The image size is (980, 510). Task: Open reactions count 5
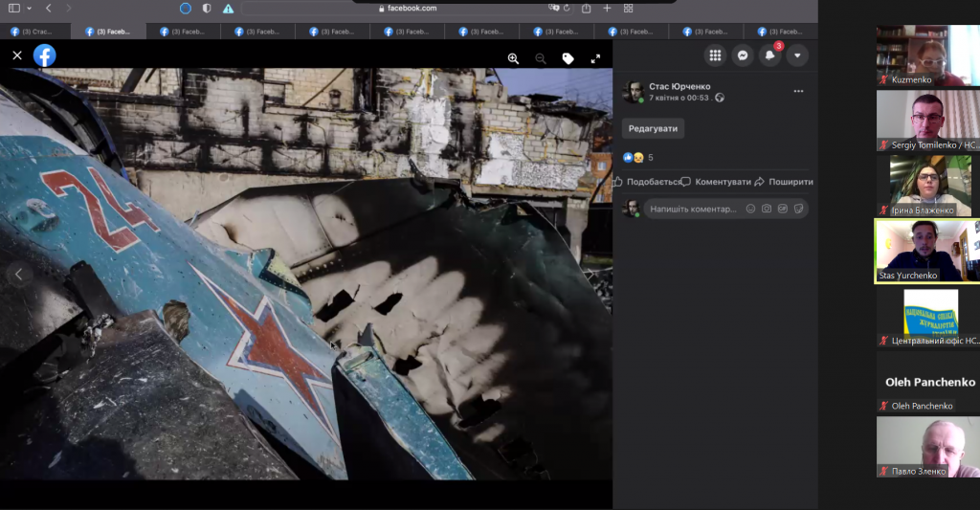[x=651, y=158]
